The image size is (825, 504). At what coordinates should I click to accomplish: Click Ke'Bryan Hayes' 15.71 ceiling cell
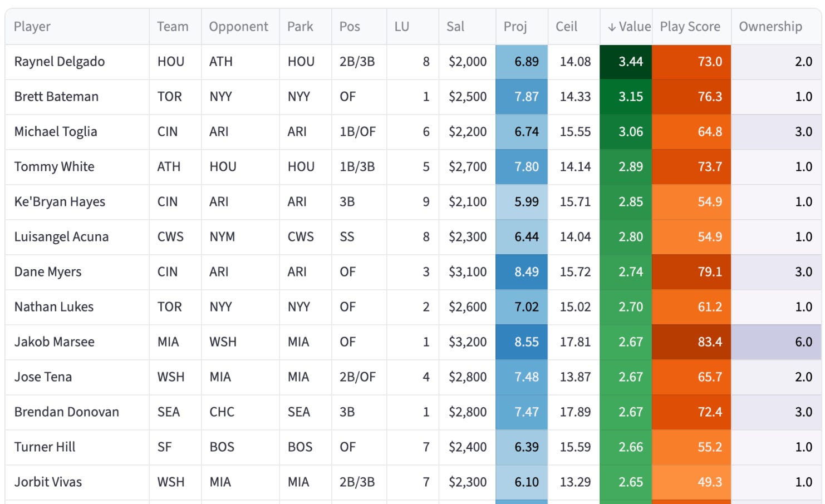pyautogui.click(x=574, y=202)
